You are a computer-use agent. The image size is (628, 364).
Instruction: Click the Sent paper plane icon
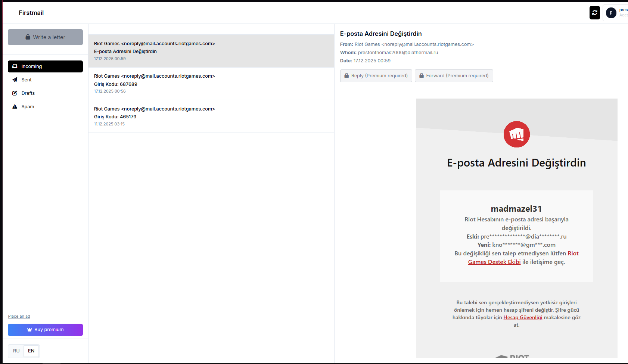click(15, 80)
